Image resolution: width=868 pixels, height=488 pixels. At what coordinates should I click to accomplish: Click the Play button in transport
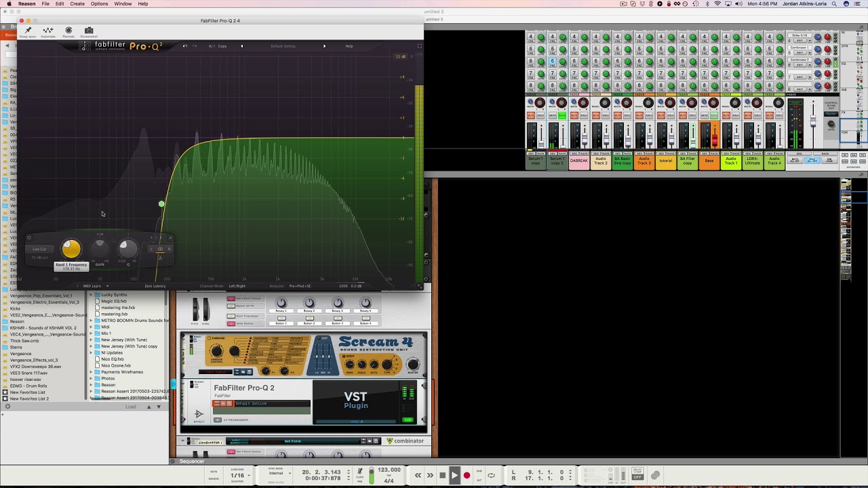pyautogui.click(x=454, y=475)
